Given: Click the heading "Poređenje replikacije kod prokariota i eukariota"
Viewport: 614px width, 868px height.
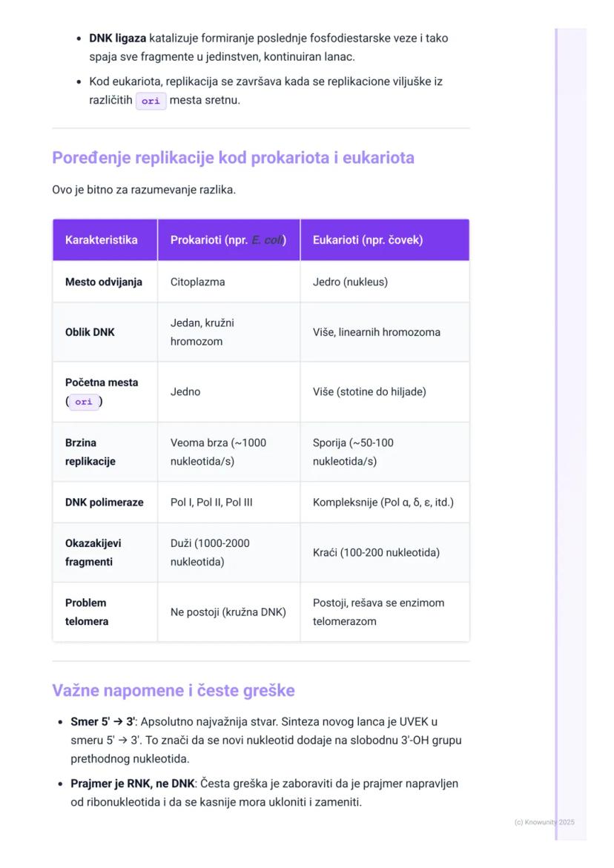Looking at the screenshot, I should 233,158.
